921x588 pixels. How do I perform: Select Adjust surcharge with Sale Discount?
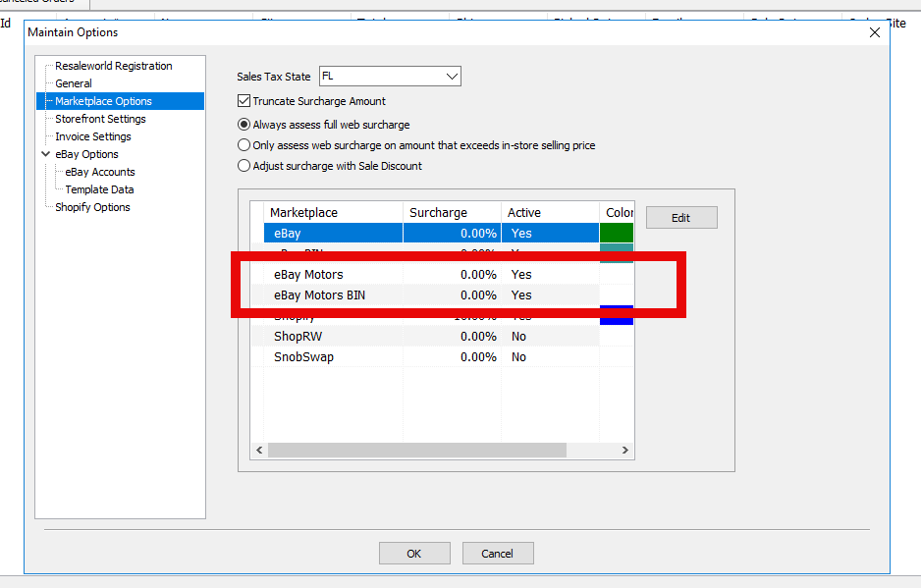coord(244,166)
